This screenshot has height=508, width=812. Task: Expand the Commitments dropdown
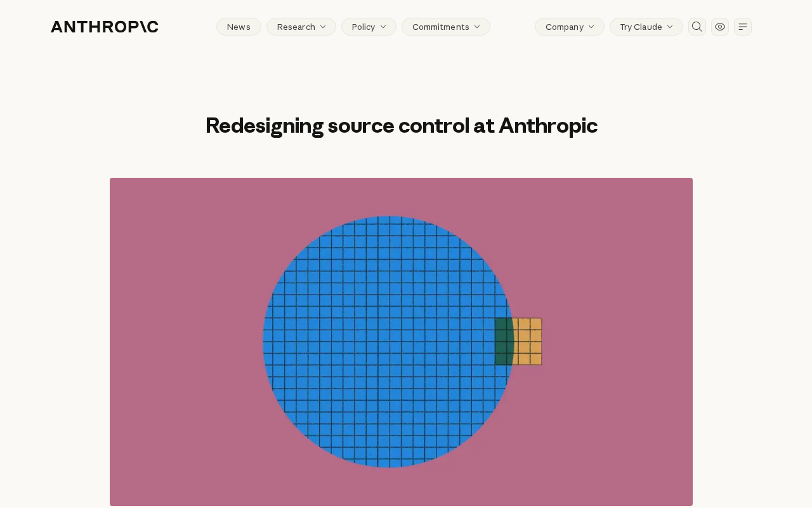coord(446,27)
